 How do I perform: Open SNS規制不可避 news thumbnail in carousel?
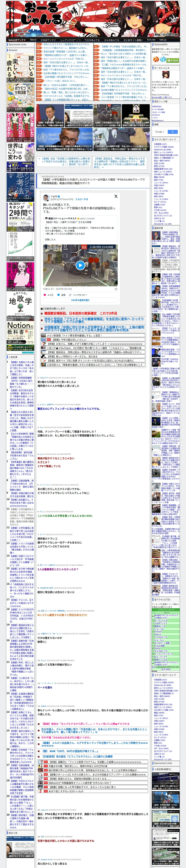coord(121,139)
